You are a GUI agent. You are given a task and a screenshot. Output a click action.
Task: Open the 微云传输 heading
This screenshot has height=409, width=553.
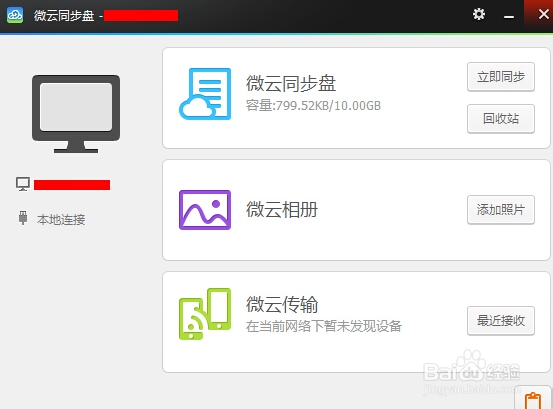click(x=282, y=304)
